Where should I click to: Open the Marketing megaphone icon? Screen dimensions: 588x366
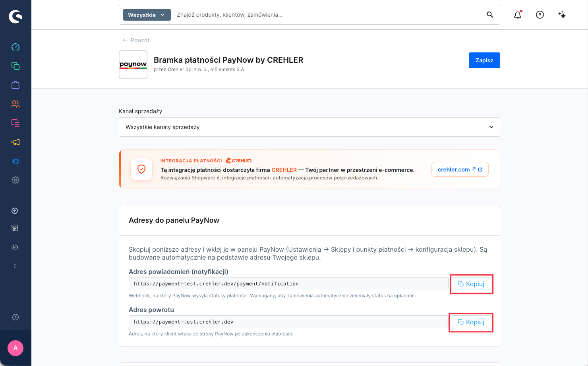pos(15,142)
